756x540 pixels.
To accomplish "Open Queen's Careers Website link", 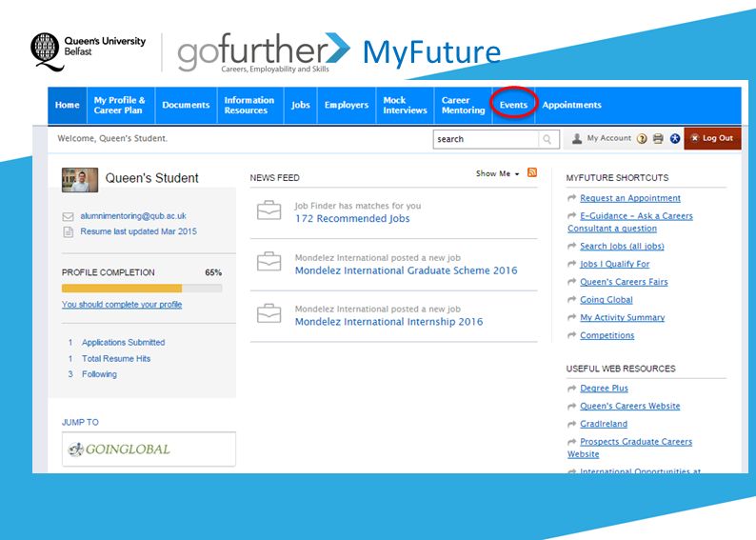I will pyautogui.click(x=630, y=407).
